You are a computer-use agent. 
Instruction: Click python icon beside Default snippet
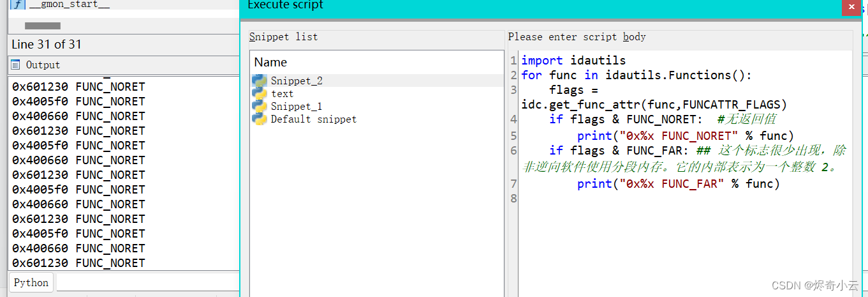pos(260,119)
